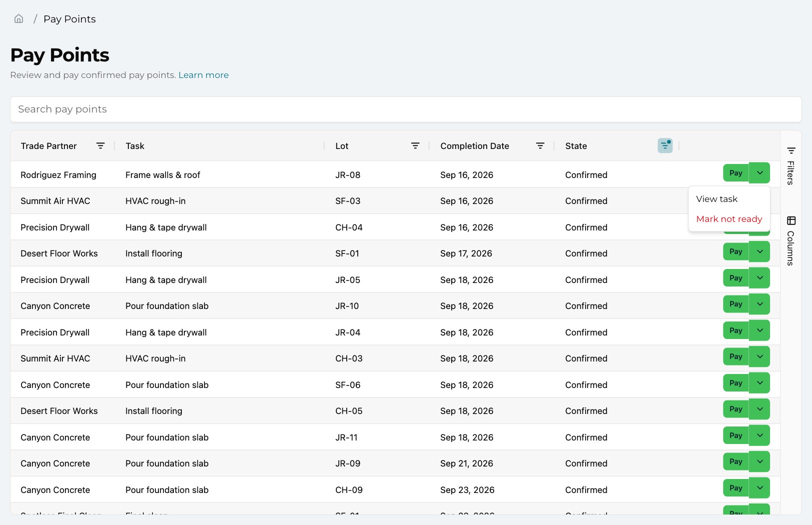Pay the Desert Floor Works SF-01 row

click(x=736, y=251)
